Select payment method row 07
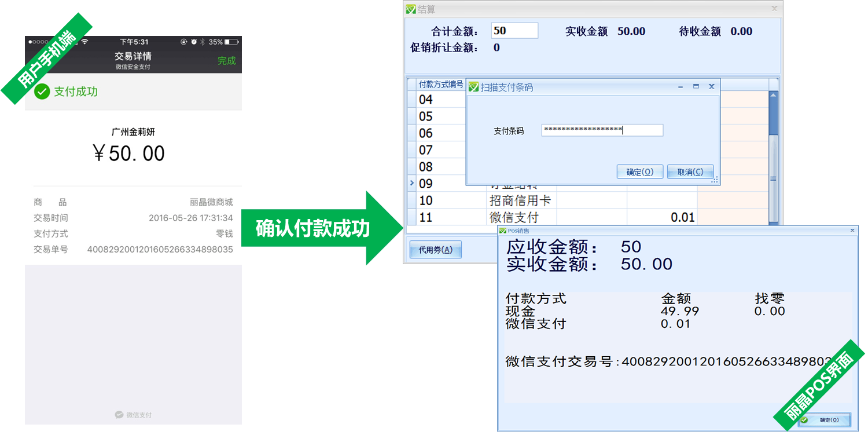The image size is (868, 435). (440, 150)
